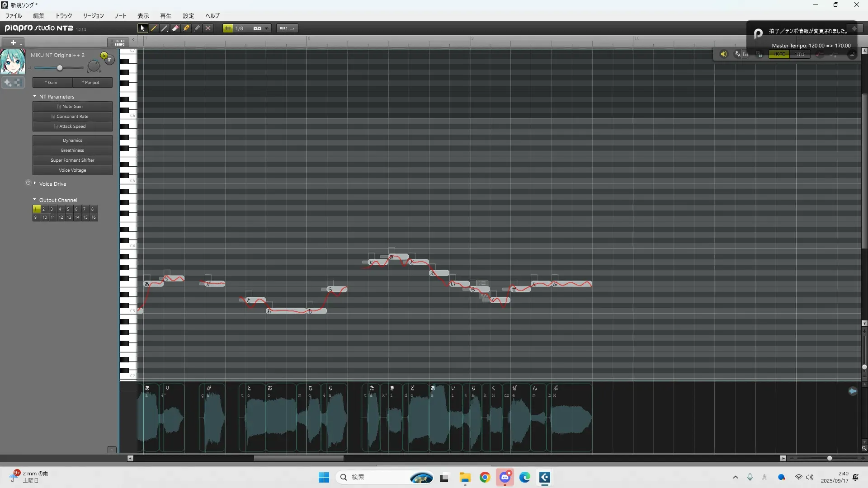Screen dimensions: 868x488
Task: Select the arrow pointer tool
Action: 142,28
